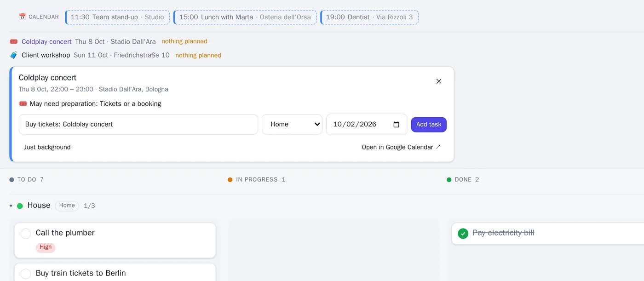The height and width of the screenshot is (281, 644).
Task: Select the 19:00 Dentist event chip
Action: (369, 17)
